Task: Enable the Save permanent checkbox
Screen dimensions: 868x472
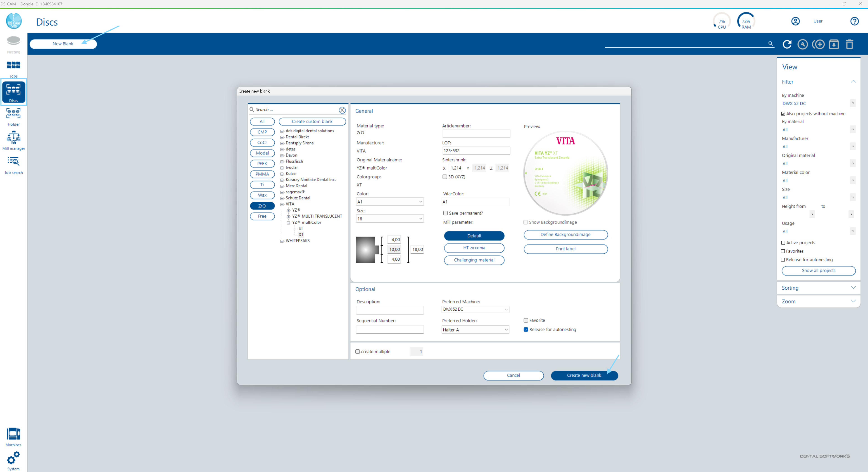Action: click(445, 213)
